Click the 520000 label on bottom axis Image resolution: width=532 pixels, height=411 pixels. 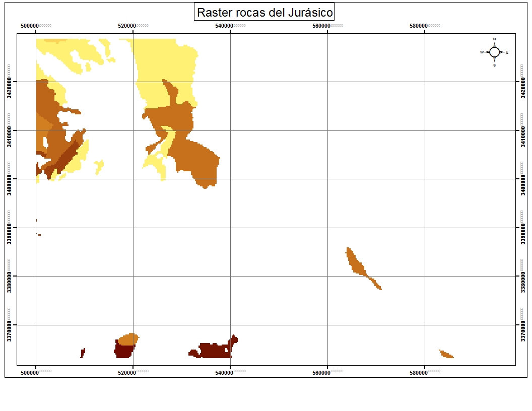tap(127, 372)
